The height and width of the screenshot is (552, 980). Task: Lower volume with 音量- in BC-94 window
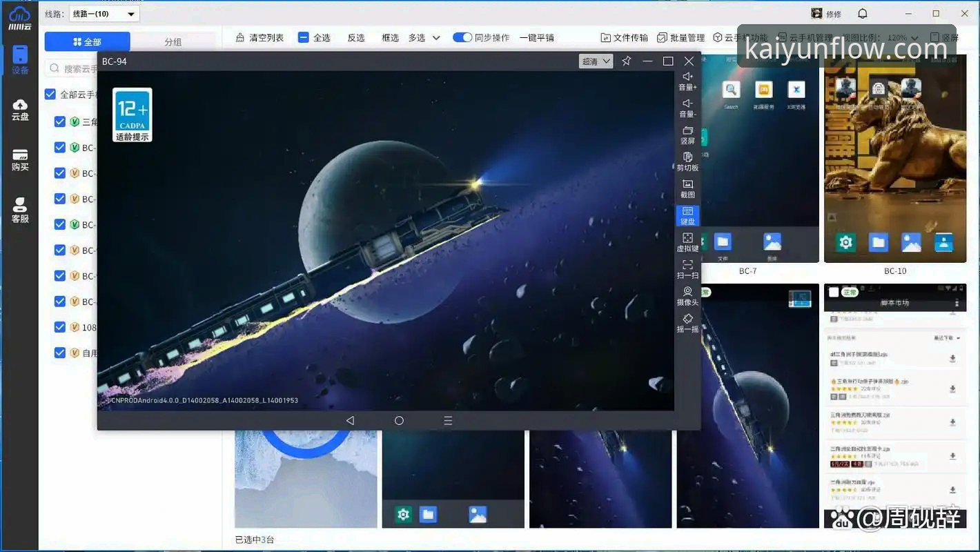687,108
